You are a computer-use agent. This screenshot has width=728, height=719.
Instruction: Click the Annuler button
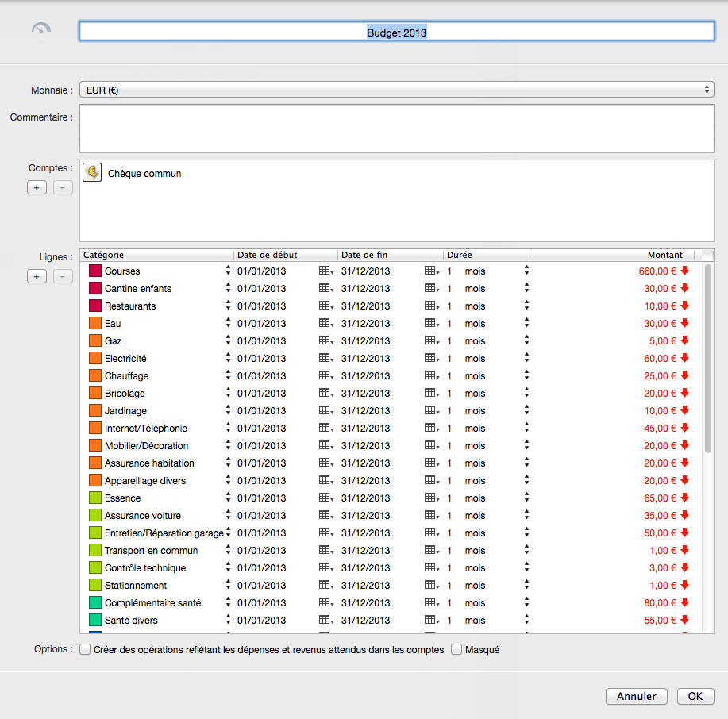[x=637, y=696]
